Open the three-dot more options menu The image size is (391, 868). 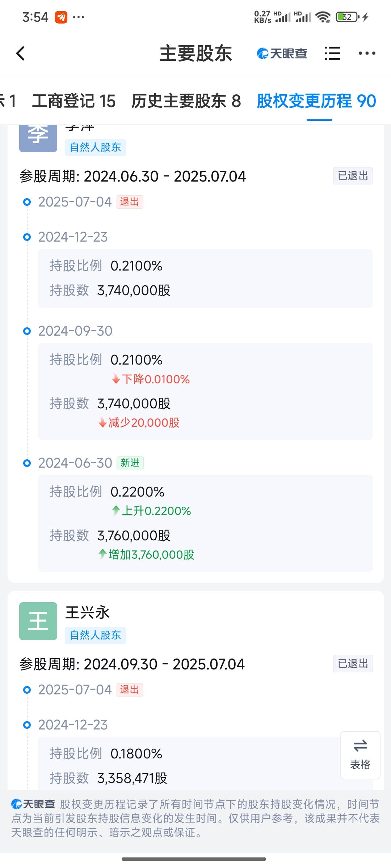click(367, 54)
